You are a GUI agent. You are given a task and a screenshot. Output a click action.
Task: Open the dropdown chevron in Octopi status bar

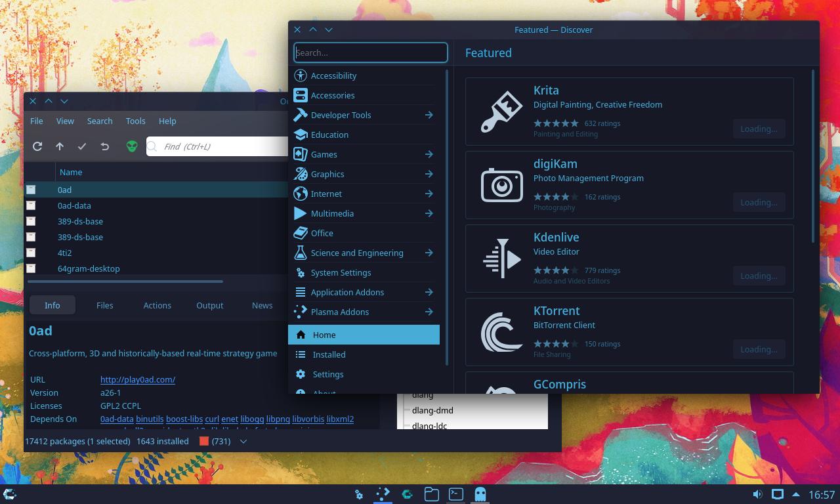(x=243, y=442)
